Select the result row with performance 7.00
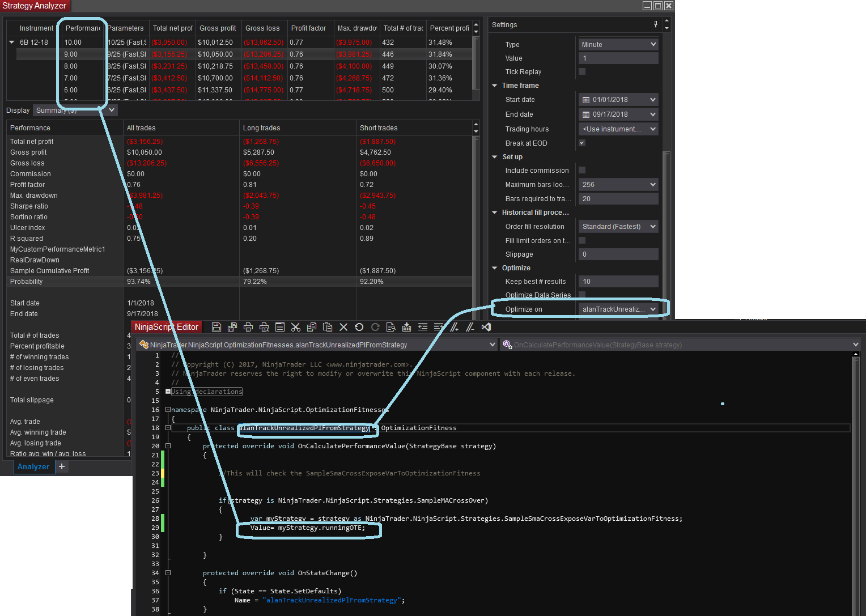Screen dimensions: 866x616 244,78
